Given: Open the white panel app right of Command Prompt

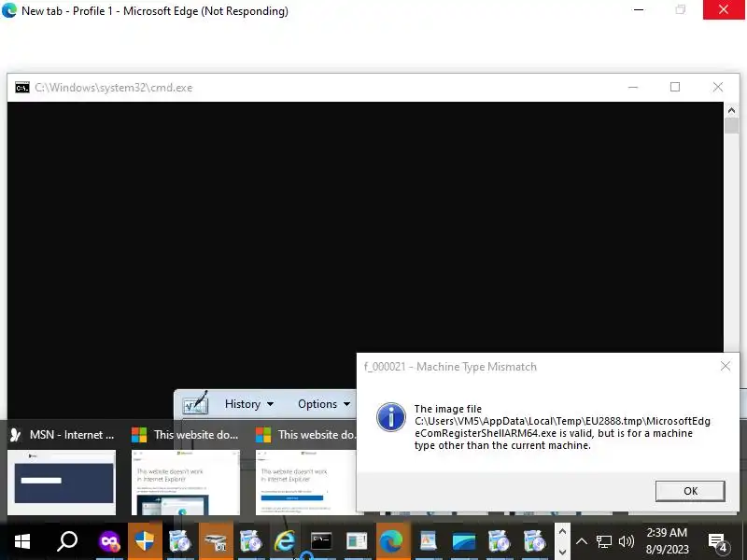Looking at the screenshot, I should point(357,541).
